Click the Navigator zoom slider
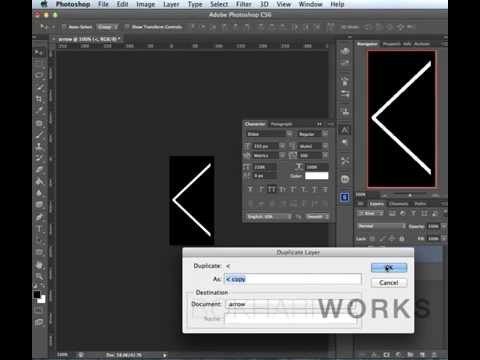The height and width of the screenshot is (360, 480). coord(410,196)
